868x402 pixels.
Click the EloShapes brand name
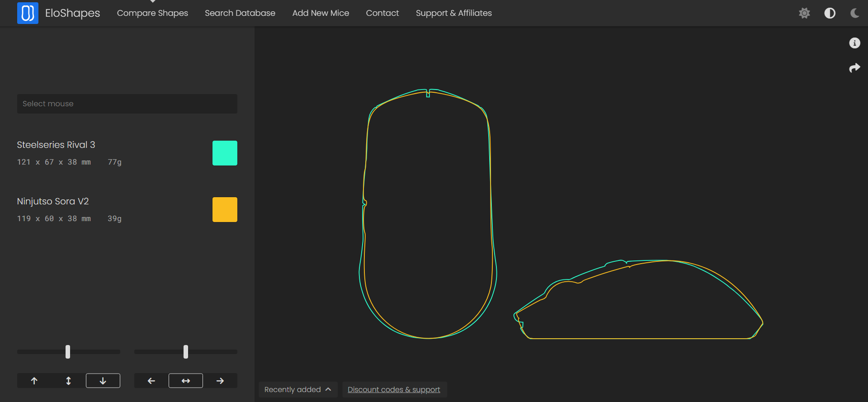click(x=72, y=13)
